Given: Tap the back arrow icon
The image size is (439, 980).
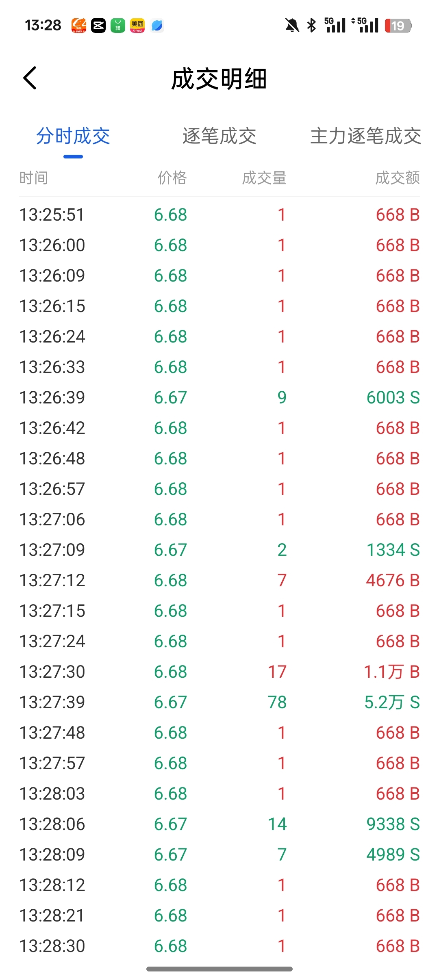Looking at the screenshot, I should point(30,78).
